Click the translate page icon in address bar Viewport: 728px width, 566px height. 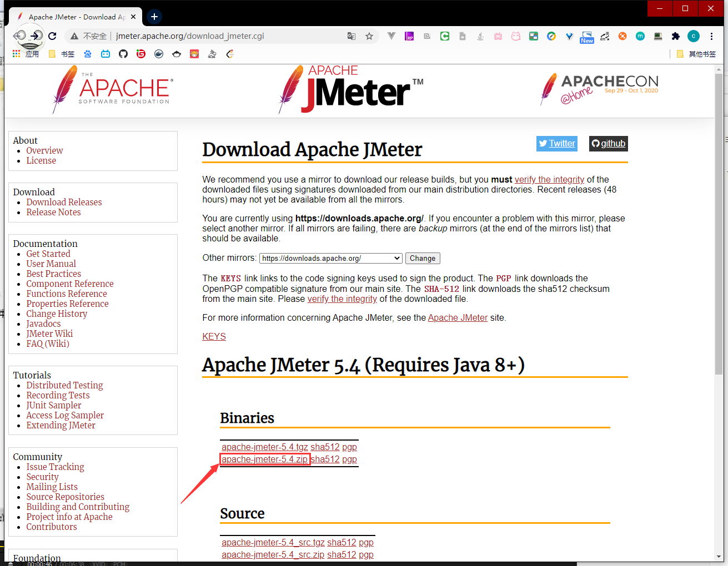pos(352,36)
